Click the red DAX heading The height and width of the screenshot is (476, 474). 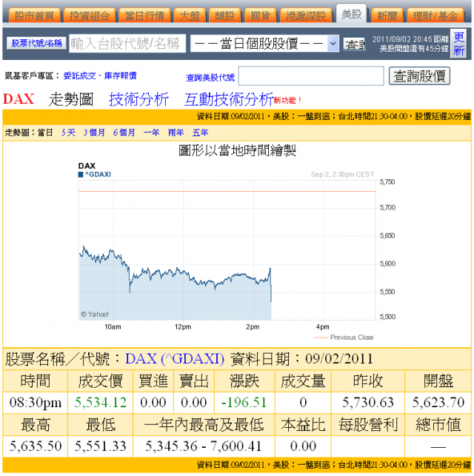[19, 99]
